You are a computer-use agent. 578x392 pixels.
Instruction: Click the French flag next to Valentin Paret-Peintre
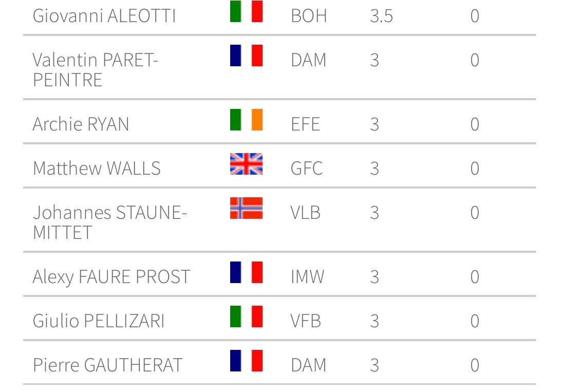[246, 55]
